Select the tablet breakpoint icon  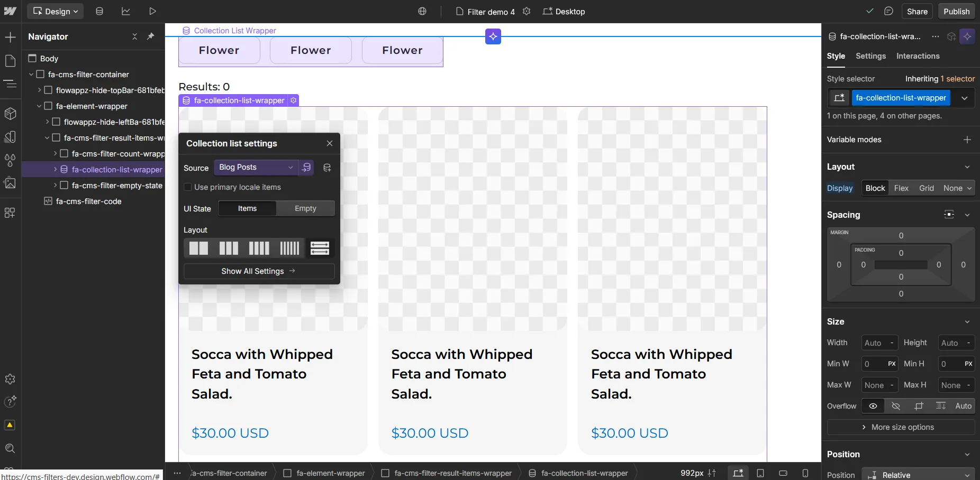[760, 473]
